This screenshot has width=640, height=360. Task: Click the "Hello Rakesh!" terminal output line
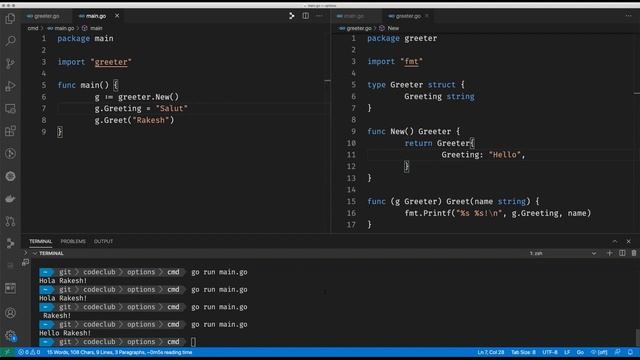click(65, 333)
